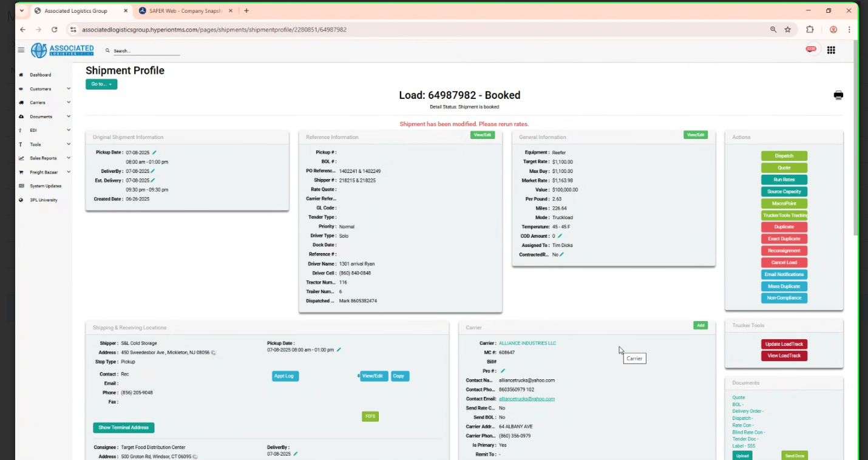Click the search magnifier icon

click(108, 51)
